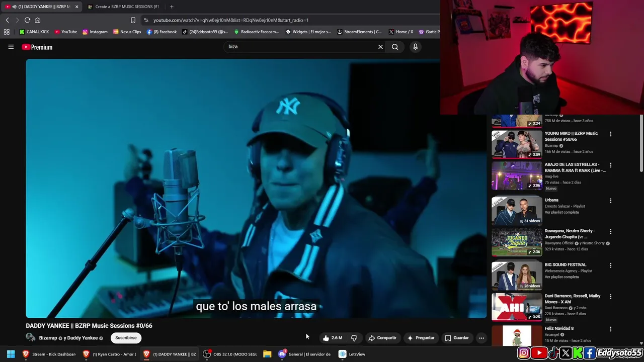Open File Explorer from the taskbar

[267, 354]
